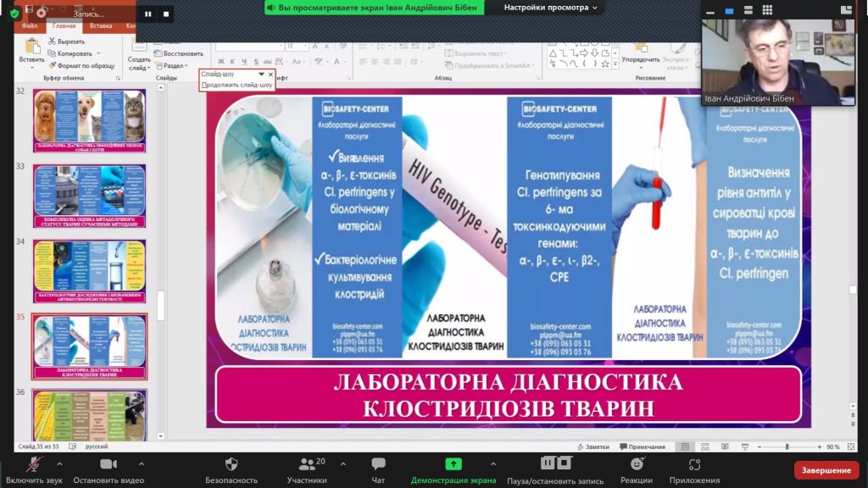This screenshot has width=868, height=488.
Task: Click the green screen-viewing notification banner
Action: pos(374,8)
